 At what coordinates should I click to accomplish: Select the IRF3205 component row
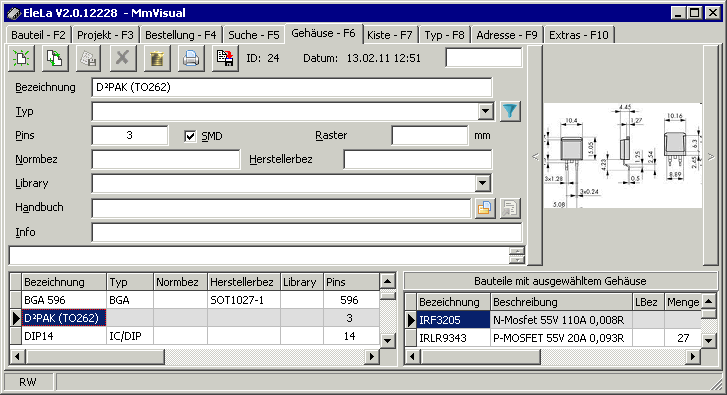[553, 320]
